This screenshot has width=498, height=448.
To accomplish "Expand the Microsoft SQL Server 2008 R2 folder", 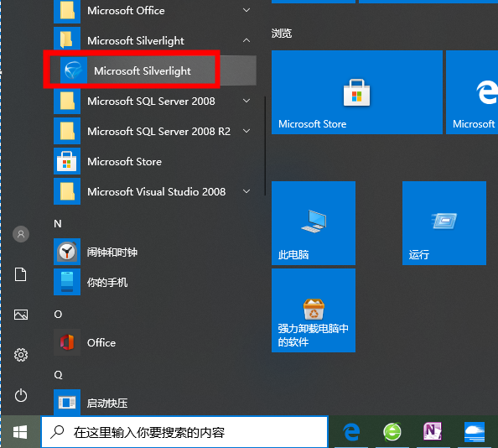I will tap(246, 131).
